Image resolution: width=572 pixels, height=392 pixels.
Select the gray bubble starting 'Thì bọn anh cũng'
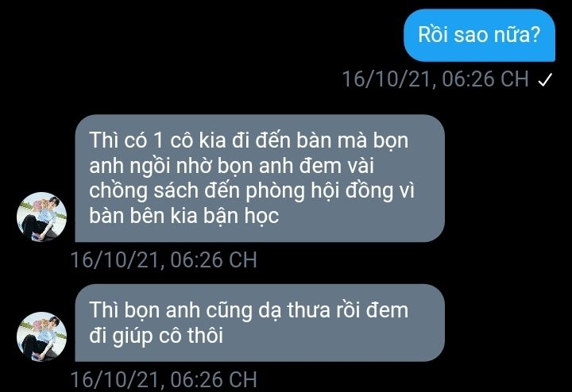pyautogui.click(x=260, y=323)
